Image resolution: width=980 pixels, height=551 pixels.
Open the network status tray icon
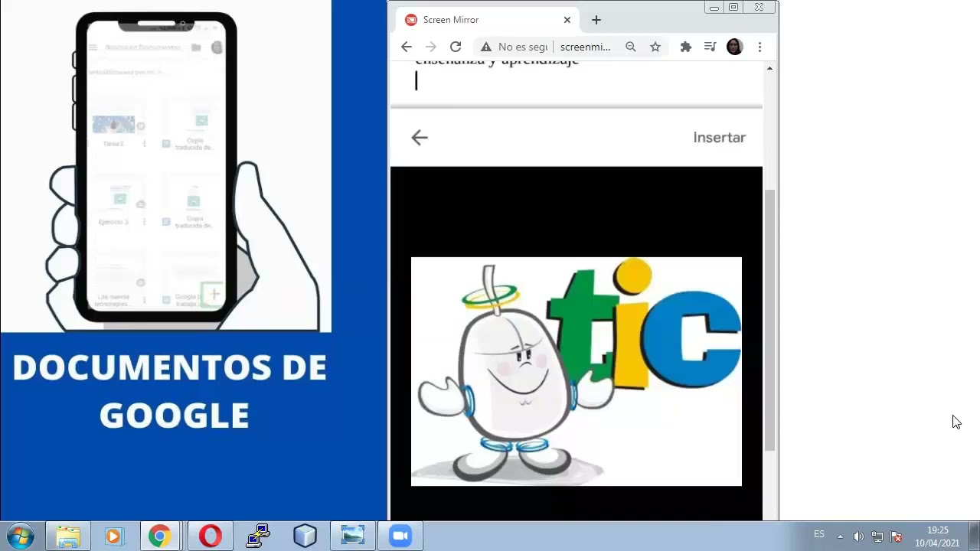(x=877, y=536)
